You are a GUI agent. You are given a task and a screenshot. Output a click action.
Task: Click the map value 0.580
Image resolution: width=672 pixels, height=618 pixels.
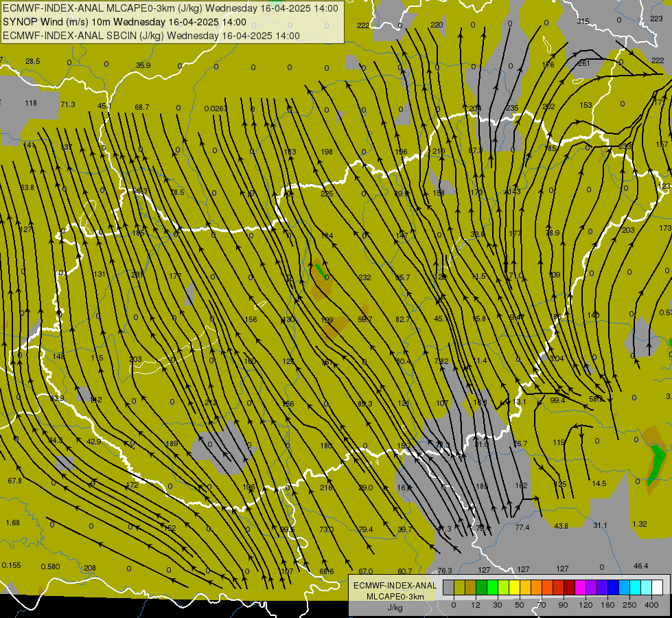click(50, 567)
